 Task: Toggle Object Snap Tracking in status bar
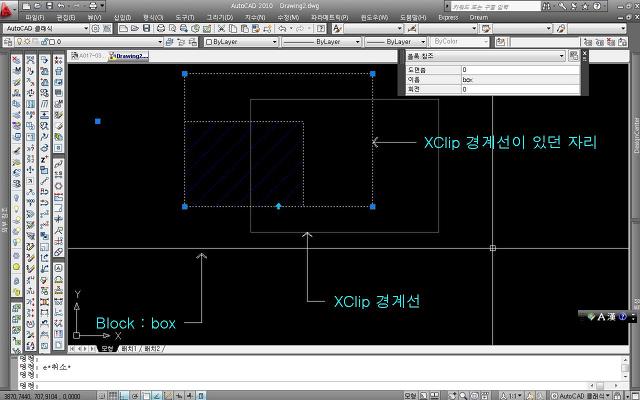coord(157,396)
